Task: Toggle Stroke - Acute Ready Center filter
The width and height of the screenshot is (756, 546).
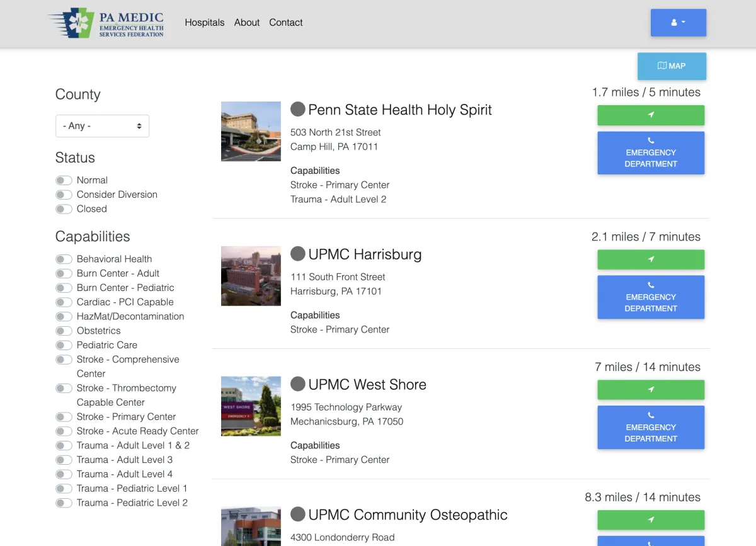Action: pos(64,432)
